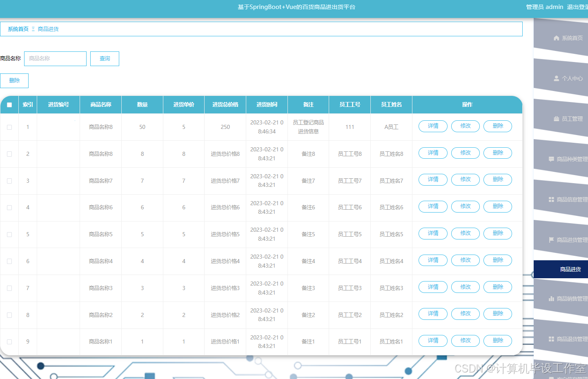Screen dimensions: 588x379
Task: Click the cell 员工工号5
Action: coord(350,235)
